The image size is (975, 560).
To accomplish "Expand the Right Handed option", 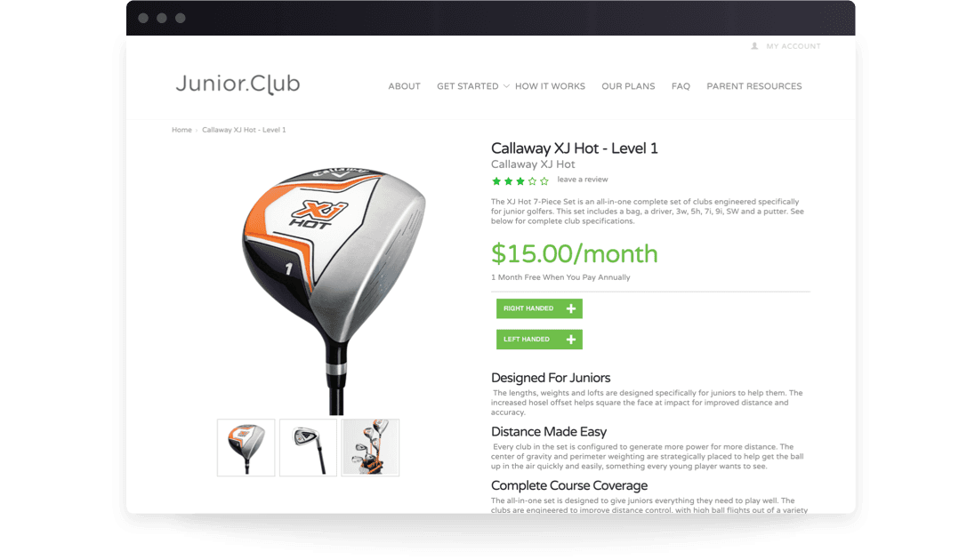I will click(x=539, y=308).
